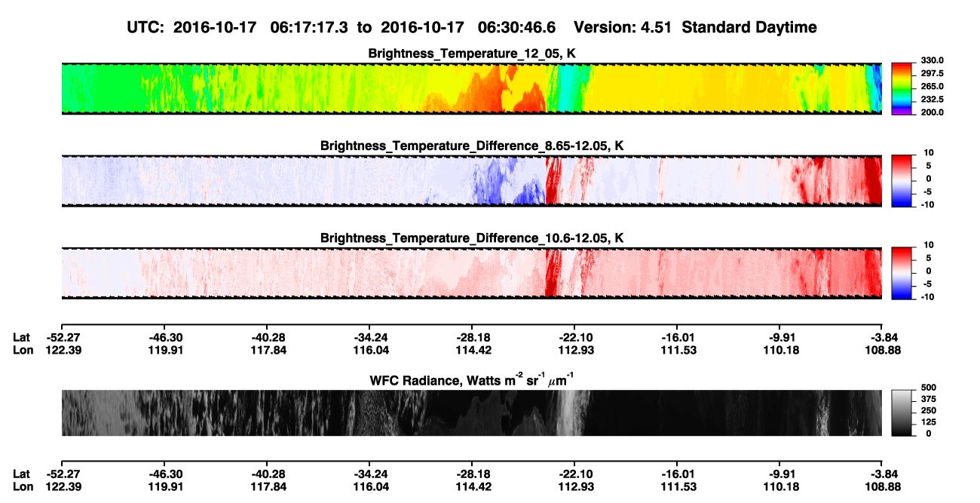This screenshot has width=980, height=503.
Task: Click the Lon row label below WFC Radiance
Action: point(23,486)
